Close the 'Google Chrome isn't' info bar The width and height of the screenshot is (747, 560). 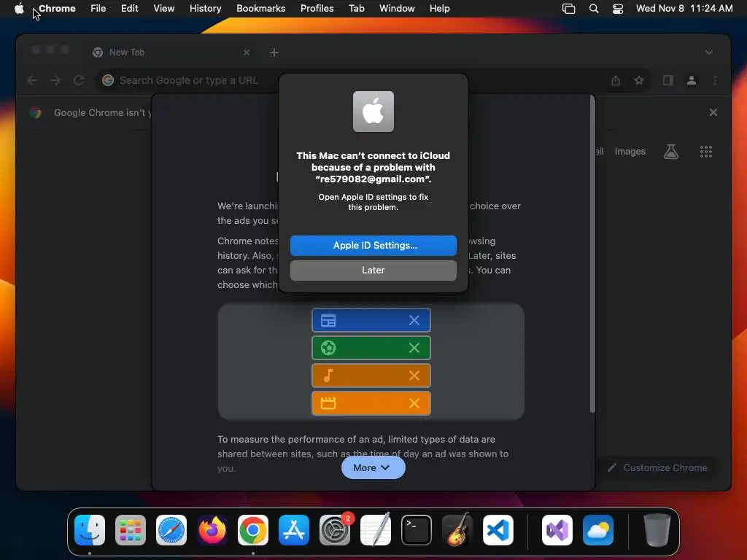pyautogui.click(x=713, y=112)
